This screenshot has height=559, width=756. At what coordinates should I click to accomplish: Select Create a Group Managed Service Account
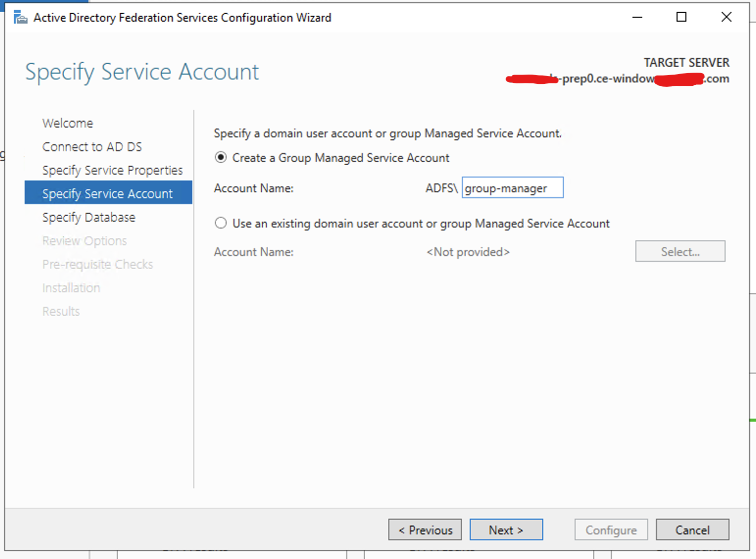(x=221, y=157)
